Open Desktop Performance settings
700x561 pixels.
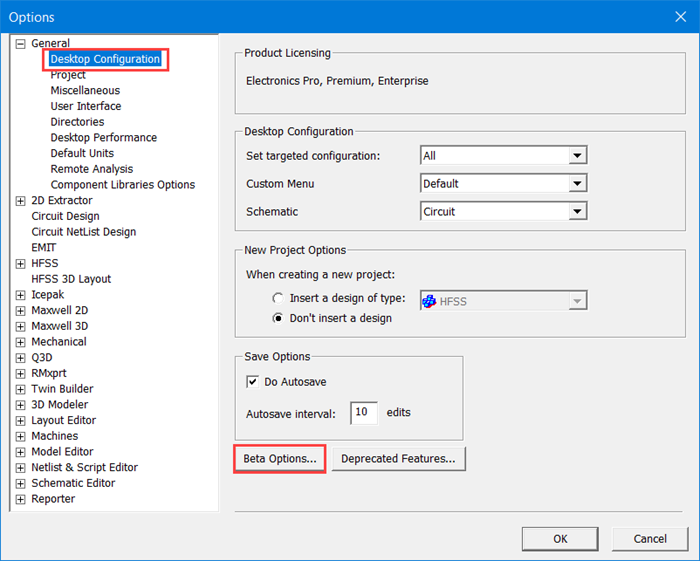(x=104, y=137)
